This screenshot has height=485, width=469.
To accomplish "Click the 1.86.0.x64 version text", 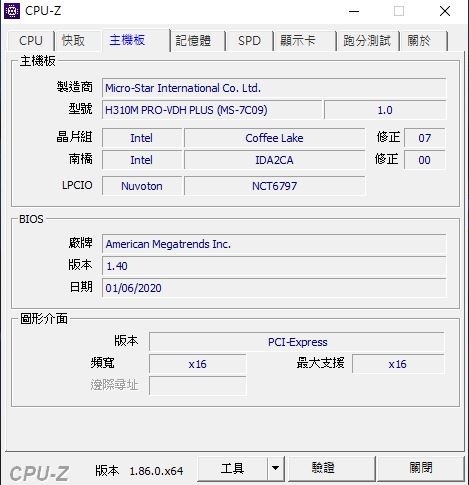I will (156, 471).
